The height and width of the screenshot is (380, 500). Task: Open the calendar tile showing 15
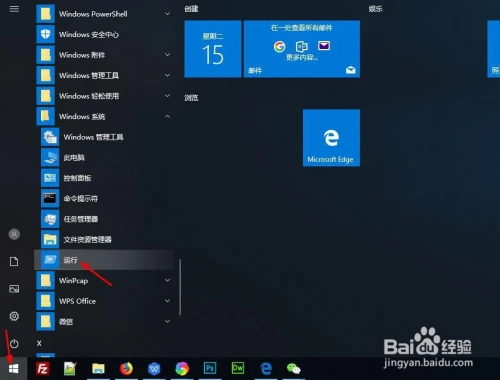pos(213,49)
